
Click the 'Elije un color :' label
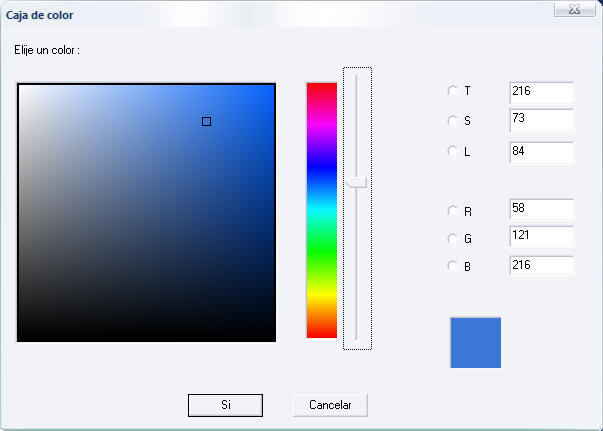coord(47,50)
